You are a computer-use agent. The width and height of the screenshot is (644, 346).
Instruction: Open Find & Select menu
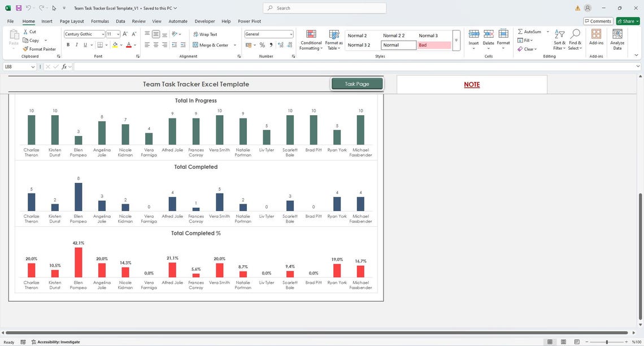point(575,40)
